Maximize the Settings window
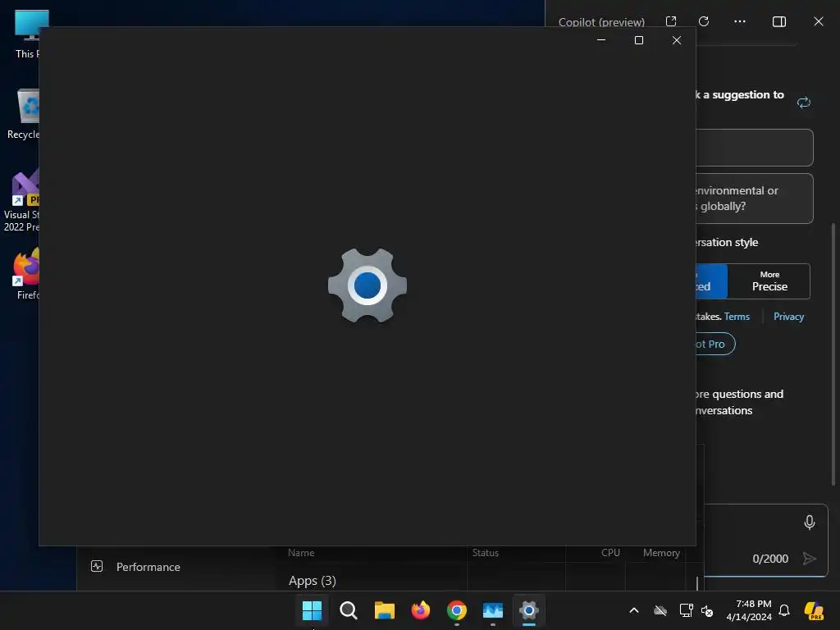Image resolution: width=840 pixels, height=630 pixels. click(x=638, y=40)
